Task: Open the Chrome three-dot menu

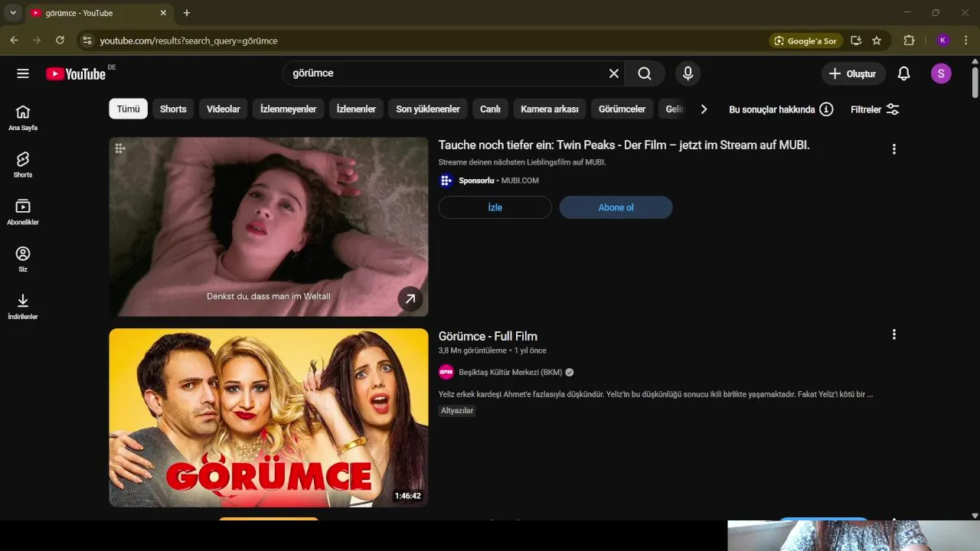Action: pos(966,41)
